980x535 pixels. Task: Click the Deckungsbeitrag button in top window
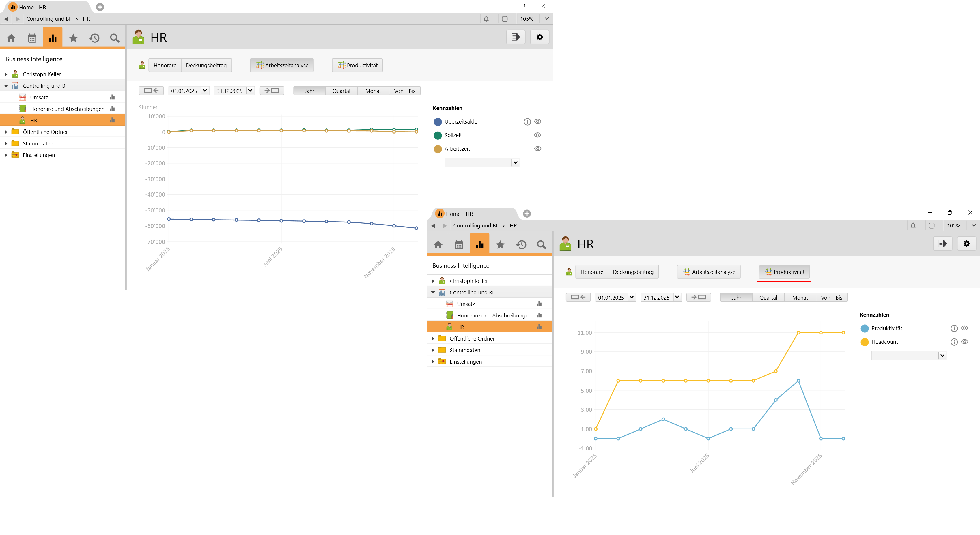[x=206, y=65]
